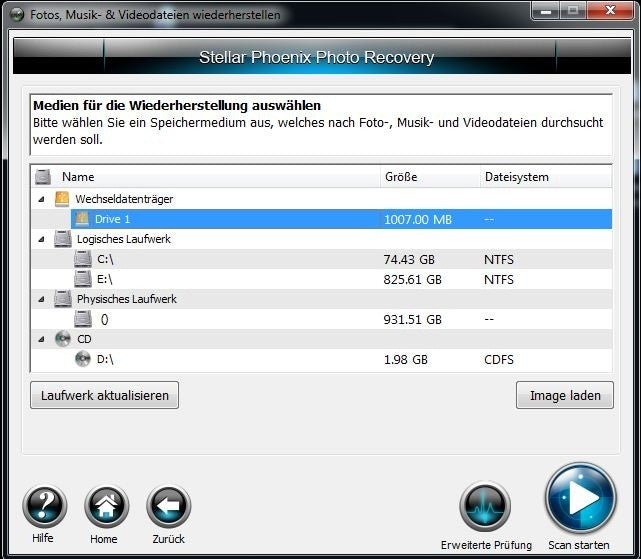Viewport: 641px width, 559px height.
Task: Click the CD category disc icon
Action: 63,339
